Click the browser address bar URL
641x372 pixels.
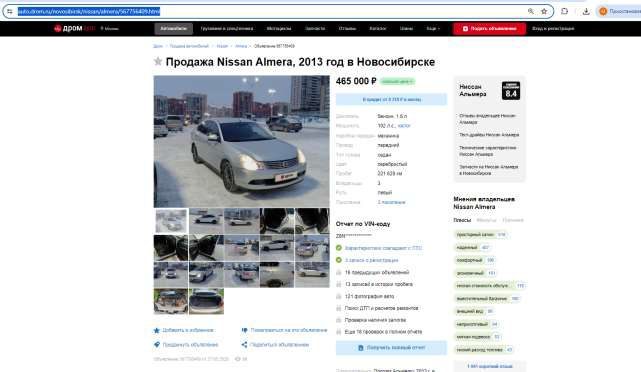(89, 11)
